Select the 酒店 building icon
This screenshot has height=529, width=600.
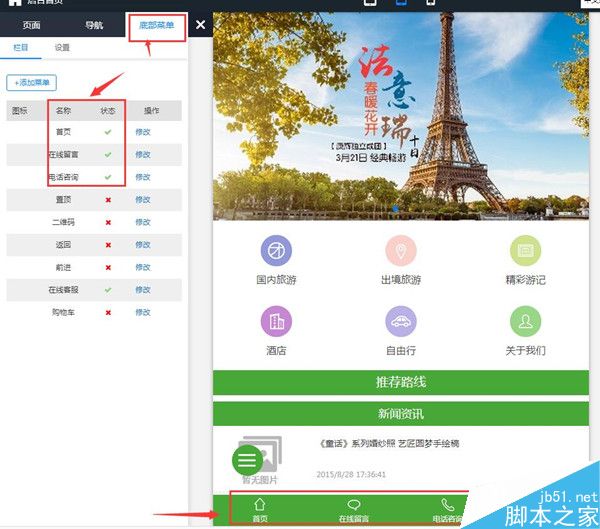tap(276, 321)
